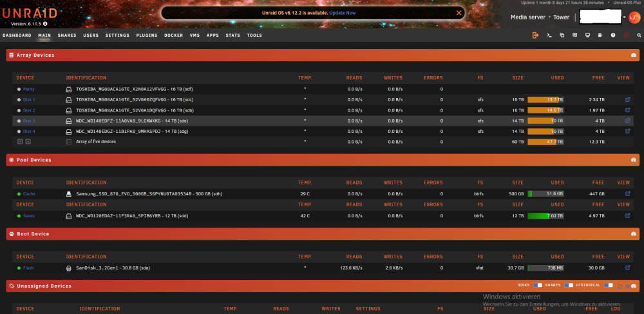644x314 pixels.
Task: Open the Flash boot device link
Action: pyautogui.click(x=28, y=268)
